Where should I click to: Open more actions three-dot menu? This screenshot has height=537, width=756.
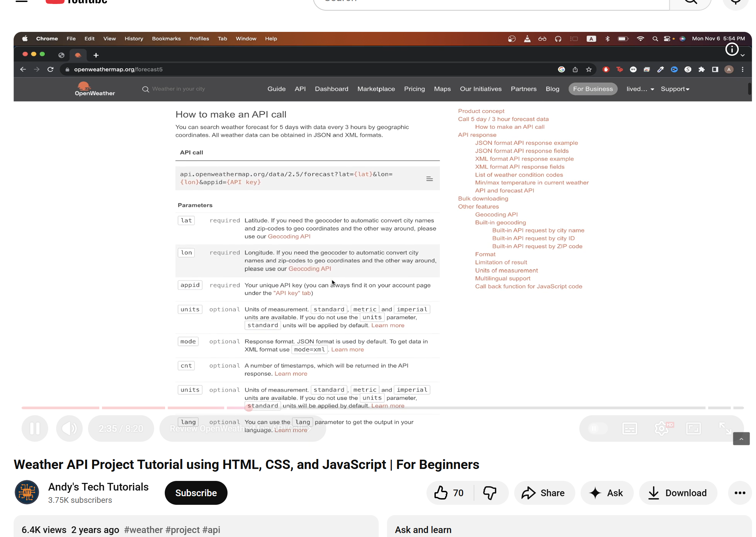pos(740,493)
